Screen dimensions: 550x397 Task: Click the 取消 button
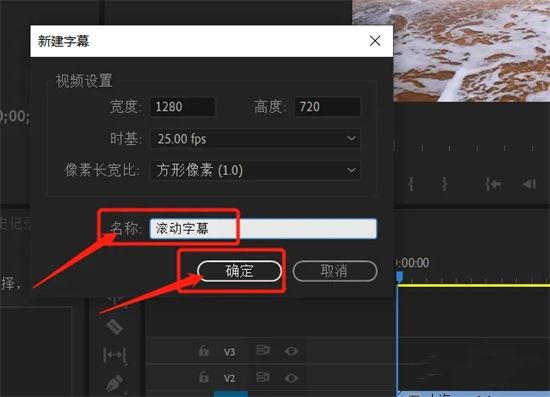click(x=335, y=271)
